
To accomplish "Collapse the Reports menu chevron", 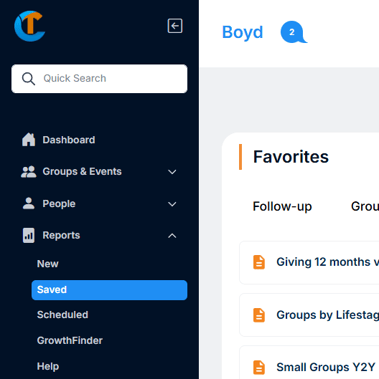I will tap(172, 236).
